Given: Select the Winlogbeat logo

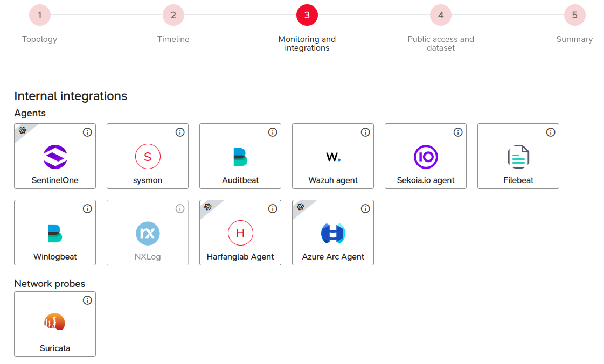Looking at the screenshot, I should (55, 233).
